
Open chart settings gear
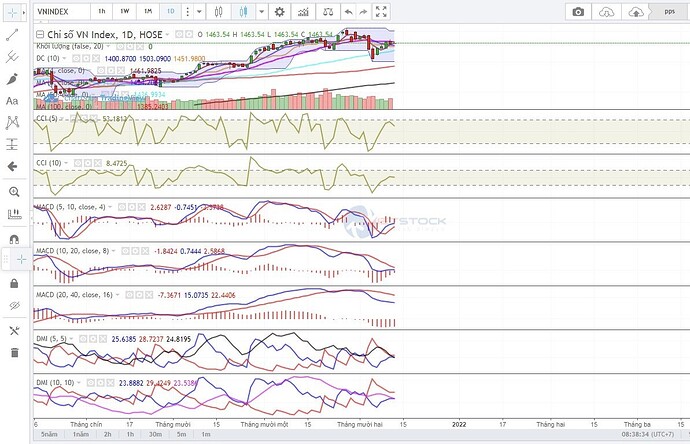pos(279,12)
